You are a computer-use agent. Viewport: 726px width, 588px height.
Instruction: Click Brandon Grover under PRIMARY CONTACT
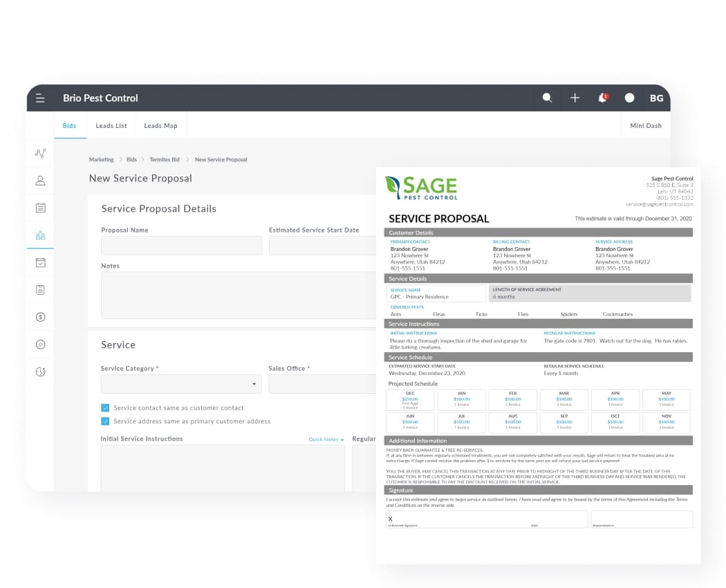(409, 249)
